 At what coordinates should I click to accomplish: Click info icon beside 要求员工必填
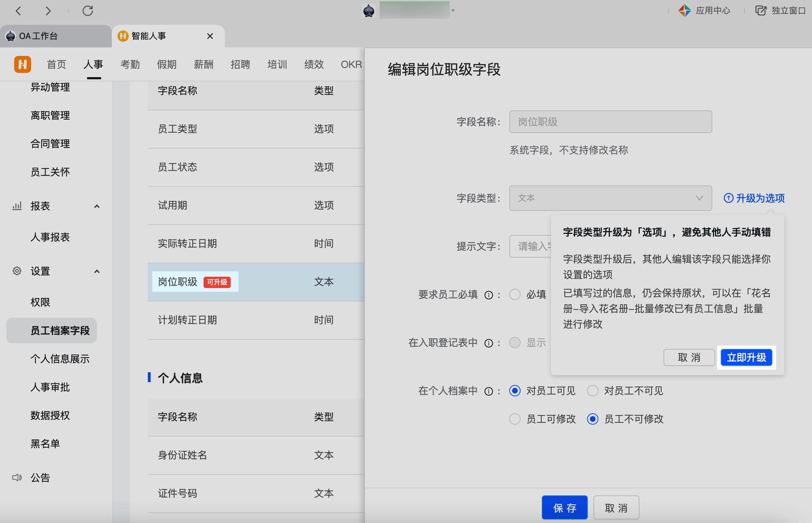point(488,295)
